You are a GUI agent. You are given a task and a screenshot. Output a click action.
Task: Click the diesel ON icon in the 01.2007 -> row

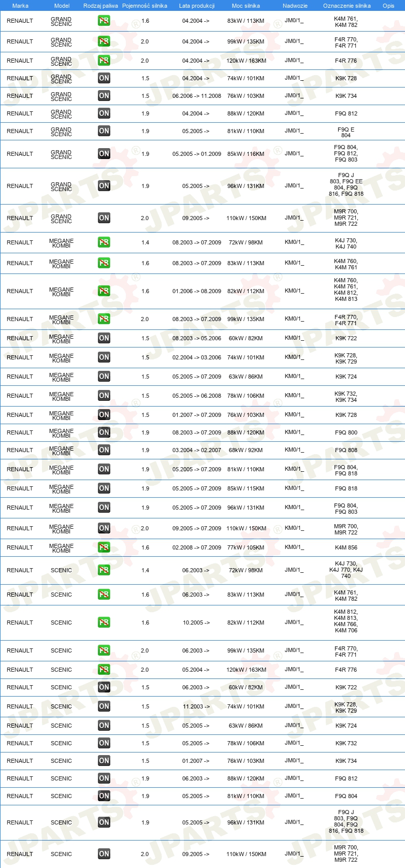coord(104,761)
